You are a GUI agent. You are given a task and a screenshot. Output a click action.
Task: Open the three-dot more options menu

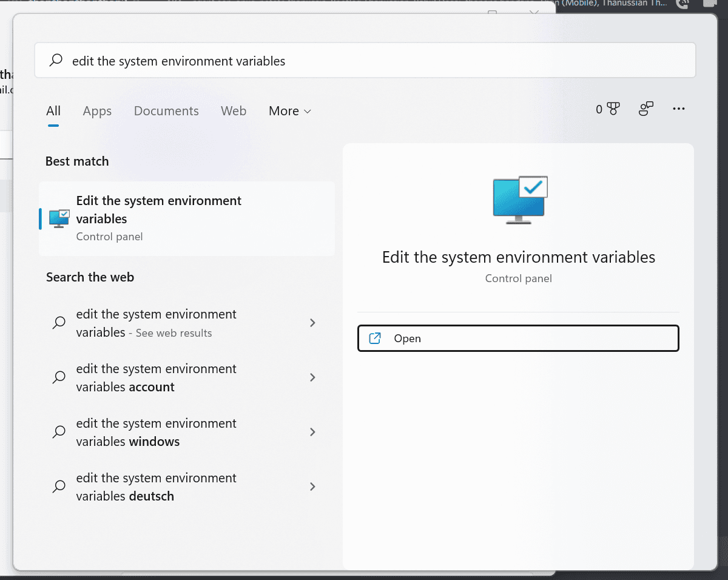(679, 109)
